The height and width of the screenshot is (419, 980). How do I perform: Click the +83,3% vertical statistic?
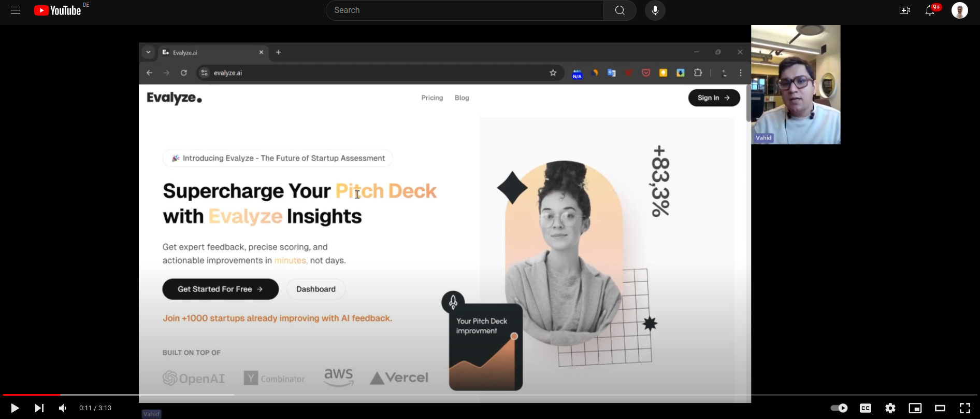(660, 181)
